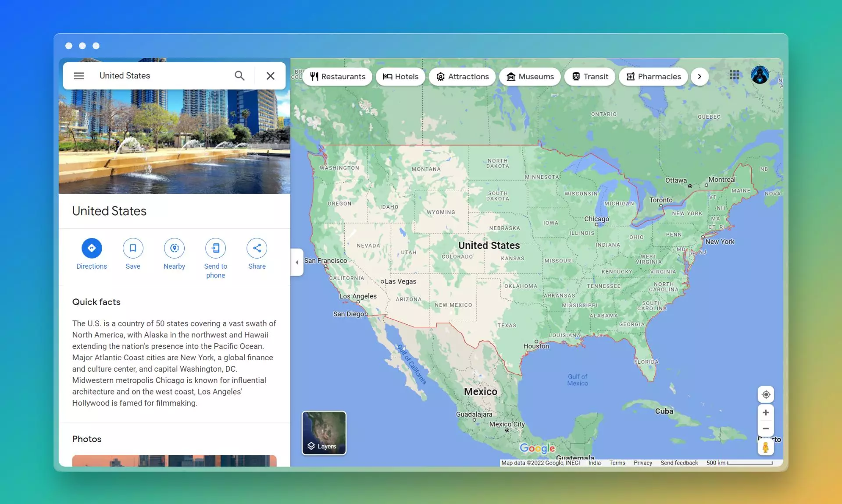Click the magnifying glass search icon
The width and height of the screenshot is (842, 504).
239,76
